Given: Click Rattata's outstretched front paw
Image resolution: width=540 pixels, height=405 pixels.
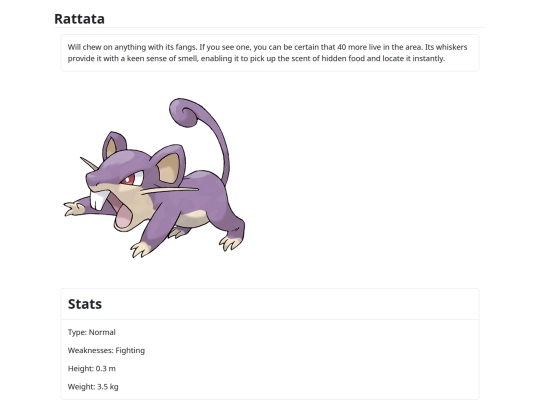Looking at the screenshot, I should 74,209.
